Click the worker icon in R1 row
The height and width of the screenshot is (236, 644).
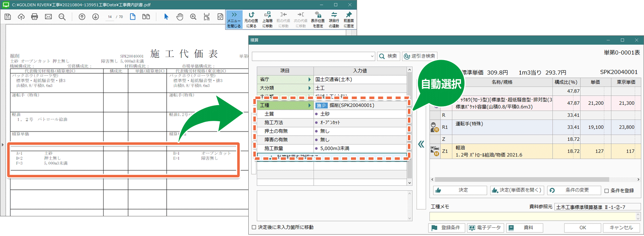click(435, 127)
